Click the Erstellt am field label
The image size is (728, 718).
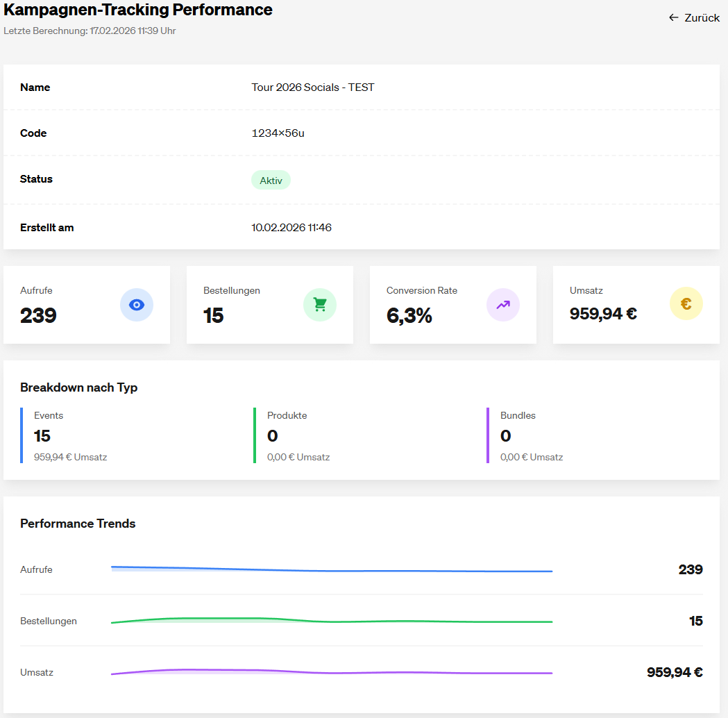pyautogui.click(x=47, y=228)
